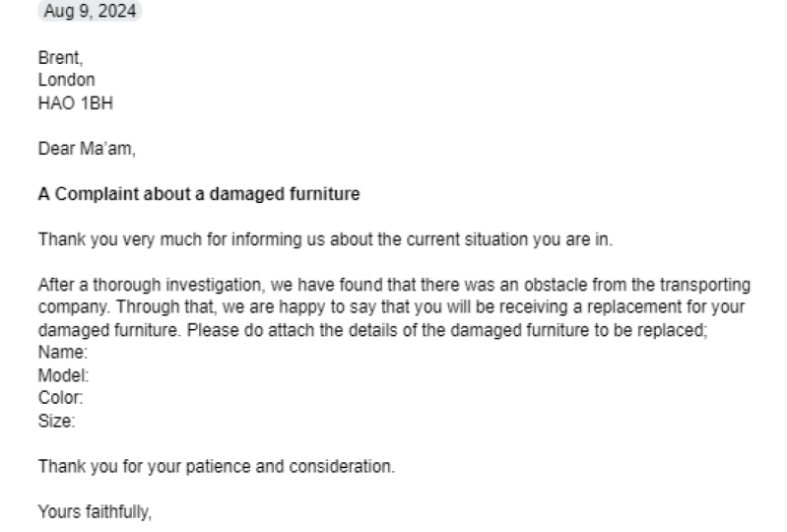Place cursor after the 'Model:' field label
The width and height of the screenshot is (787, 532).
click(x=92, y=375)
